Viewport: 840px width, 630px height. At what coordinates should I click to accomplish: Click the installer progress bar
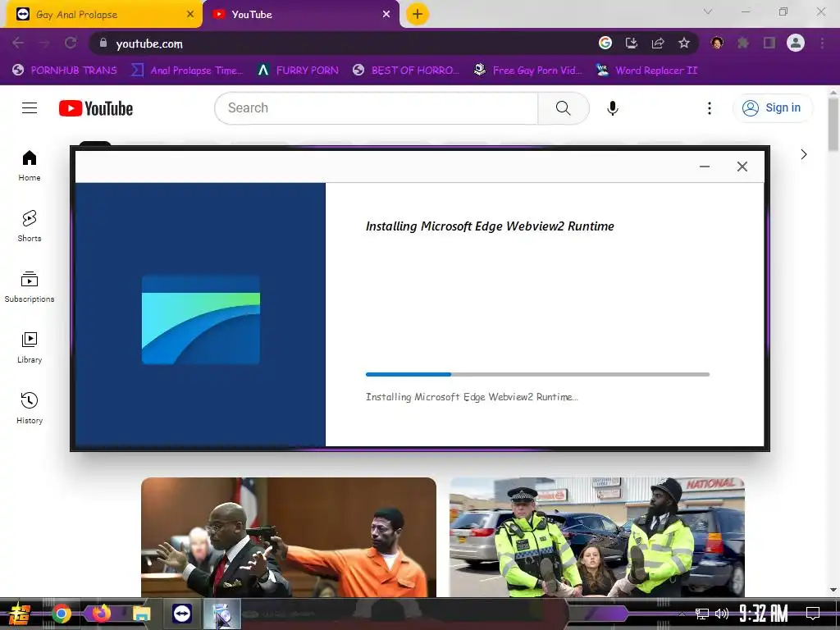(537, 374)
